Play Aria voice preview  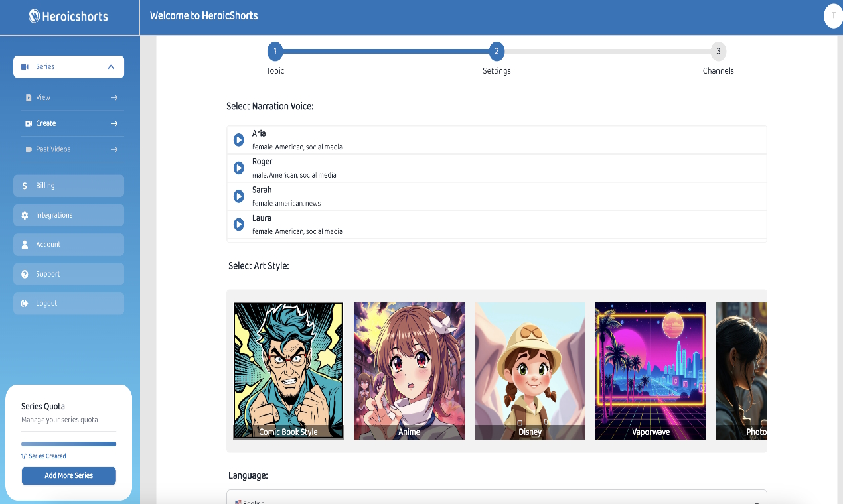[x=239, y=140]
